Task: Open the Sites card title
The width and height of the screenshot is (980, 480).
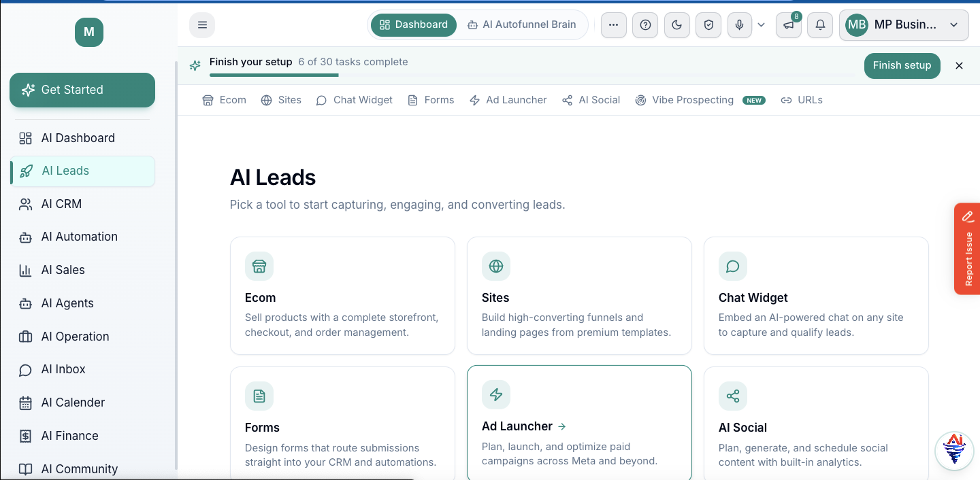Action: pos(495,298)
